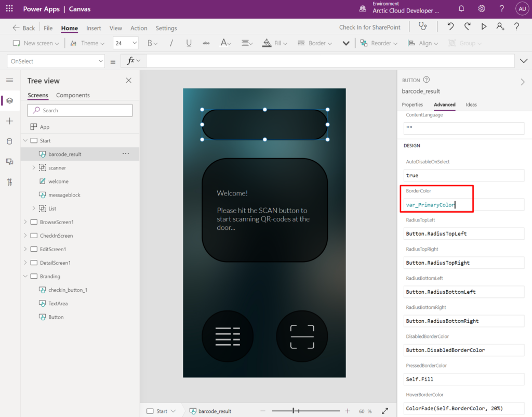532x417 pixels.
Task: Collapse the properties pane chevron
Action: point(523,82)
